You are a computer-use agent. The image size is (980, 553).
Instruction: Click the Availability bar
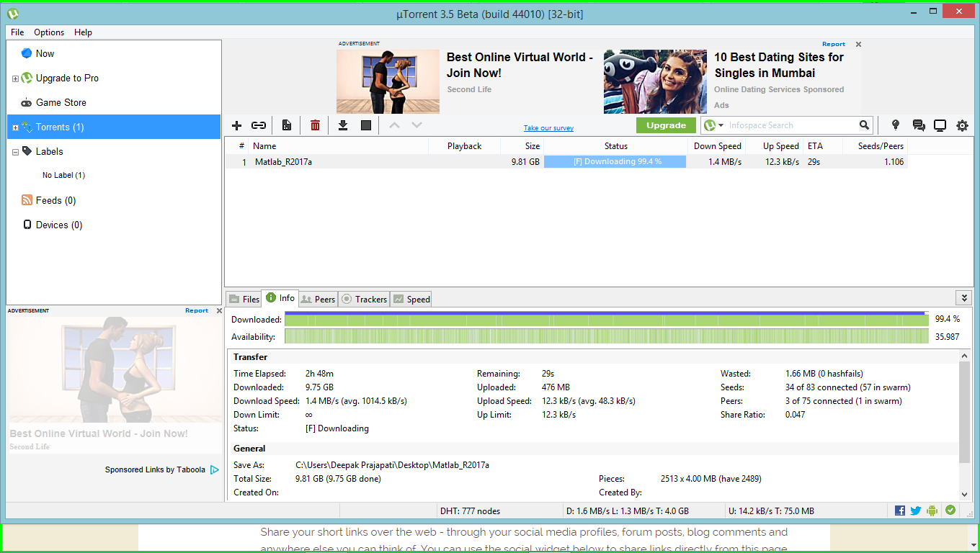tap(607, 336)
